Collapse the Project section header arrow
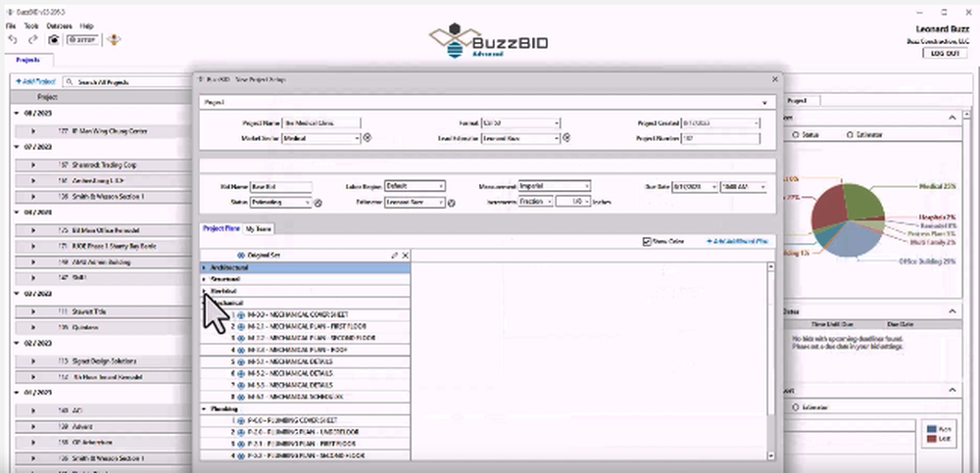Viewport: 980px width, 473px height. coord(764,102)
